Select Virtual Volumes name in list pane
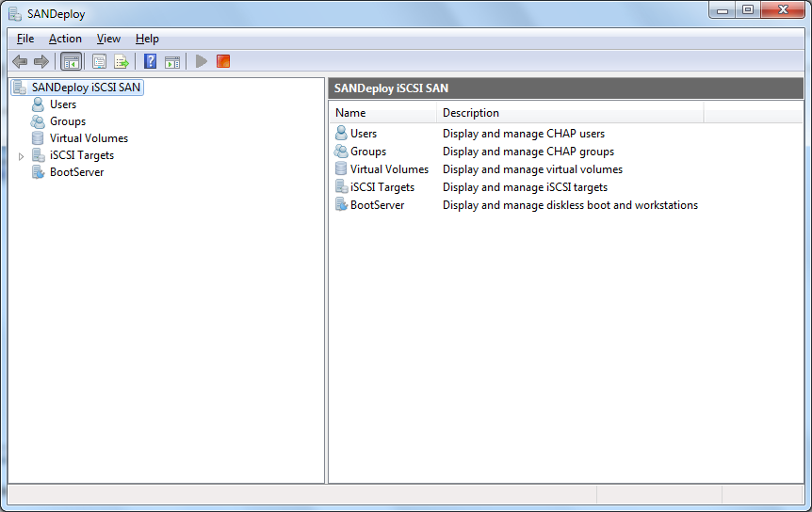The width and height of the screenshot is (812, 512). pyautogui.click(x=389, y=169)
